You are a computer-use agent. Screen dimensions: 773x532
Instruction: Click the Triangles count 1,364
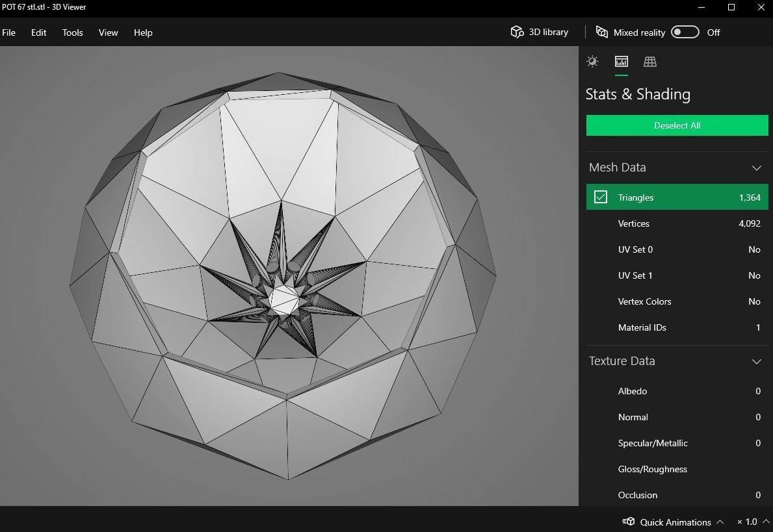click(x=750, y=197)
